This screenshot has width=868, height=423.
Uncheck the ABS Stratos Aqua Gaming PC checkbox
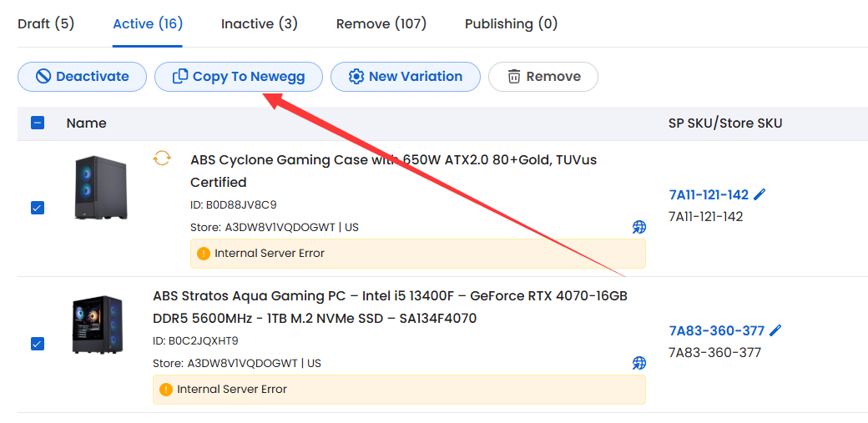37,344
